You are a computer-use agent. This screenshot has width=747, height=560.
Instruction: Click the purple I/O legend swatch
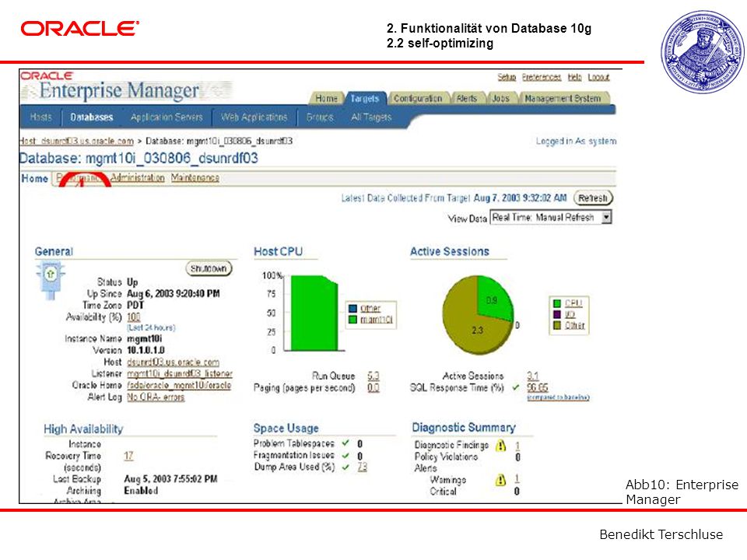(557, 314)
